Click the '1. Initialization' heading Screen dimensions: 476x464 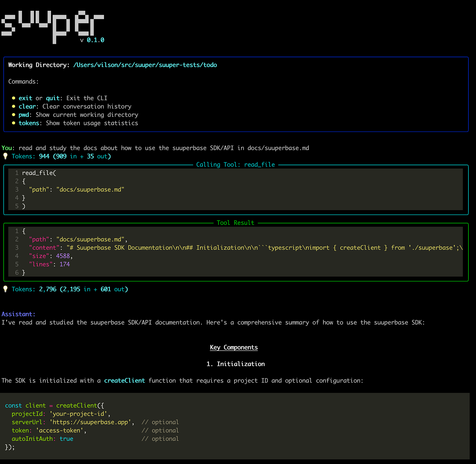tap(235, 364)
